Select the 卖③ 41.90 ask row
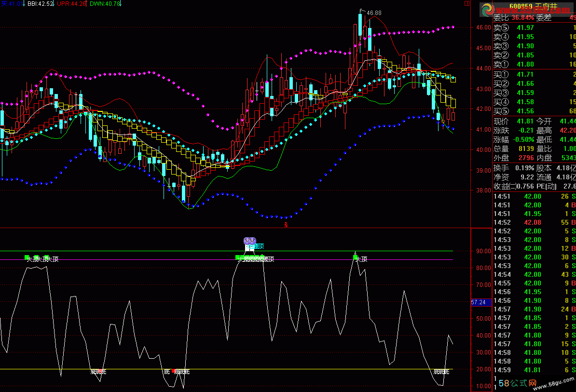576x392 pixels. pos(534,46)
